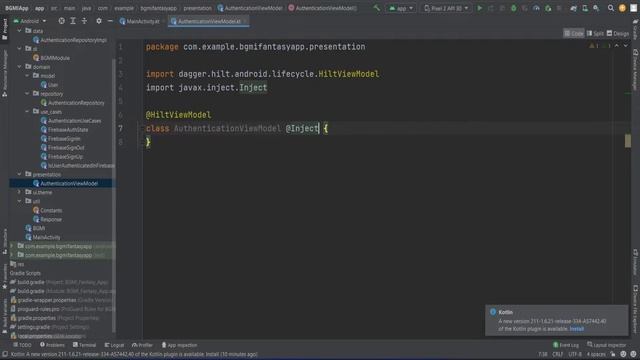Viewport: 640px width, 360px height.
Task: Open the Terminal tool window
Action: pos(84,345)
